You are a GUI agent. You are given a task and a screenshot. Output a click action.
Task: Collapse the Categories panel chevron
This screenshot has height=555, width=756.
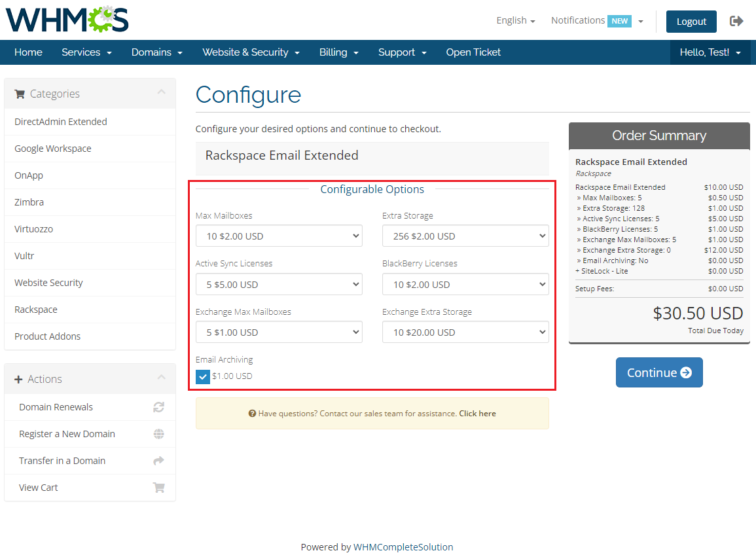(x=162, y=92)
